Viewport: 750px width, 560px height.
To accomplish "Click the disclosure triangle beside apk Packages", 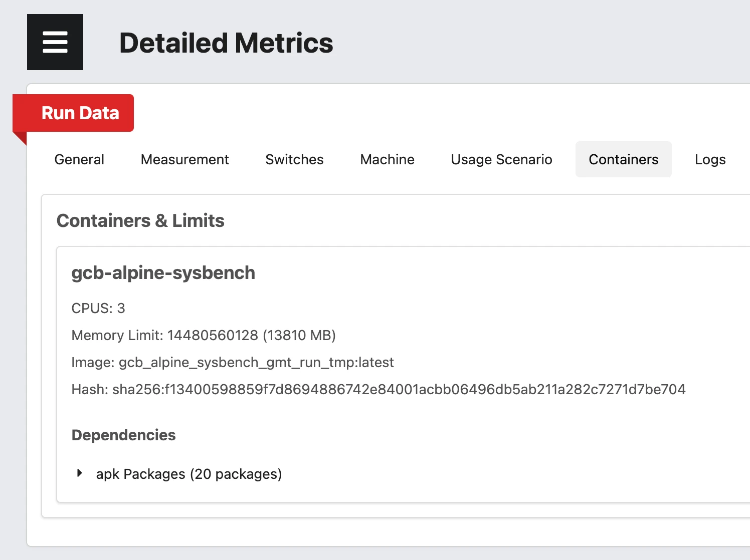I will 80,473.
